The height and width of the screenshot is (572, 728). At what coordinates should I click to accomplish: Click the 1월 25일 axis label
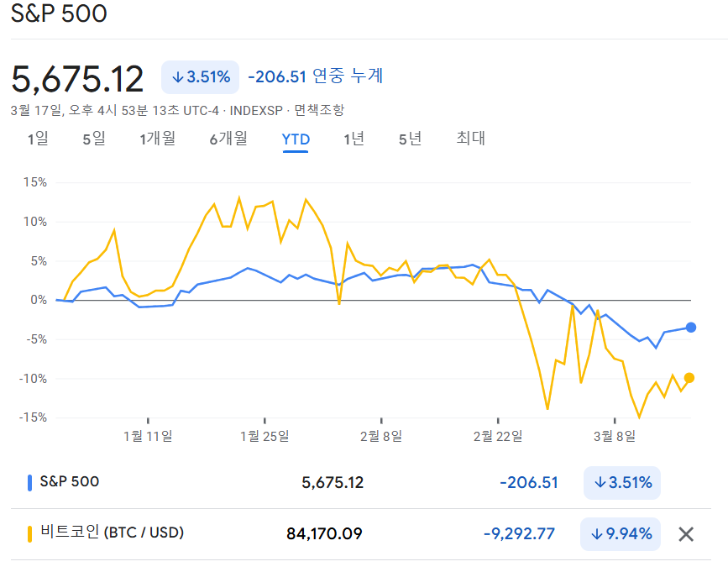(x=264, y=436)
